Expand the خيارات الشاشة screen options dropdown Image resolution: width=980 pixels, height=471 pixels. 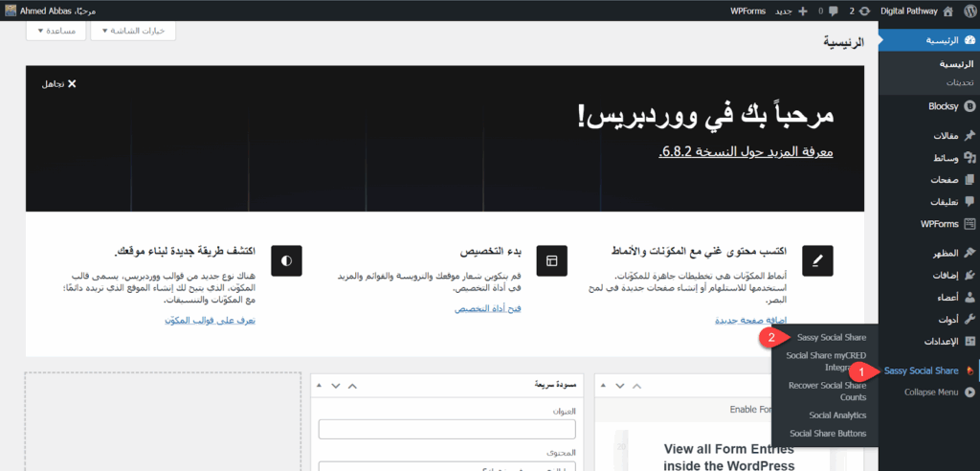132,31
